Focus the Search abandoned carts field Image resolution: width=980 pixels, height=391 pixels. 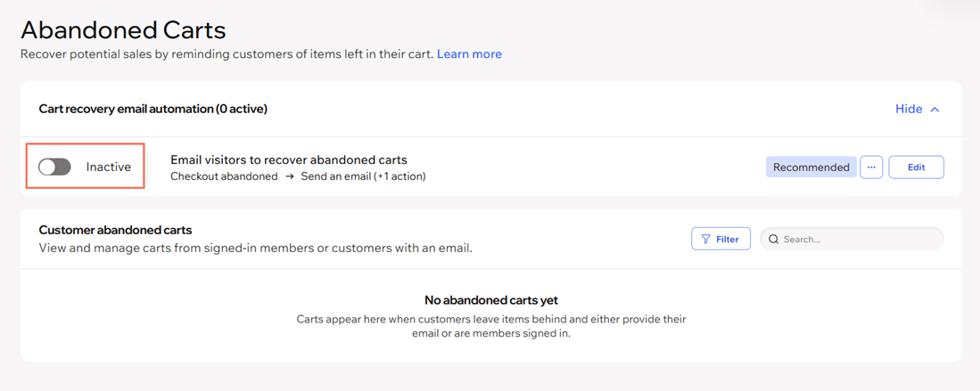pyautogui.click(x=852, y=239)
